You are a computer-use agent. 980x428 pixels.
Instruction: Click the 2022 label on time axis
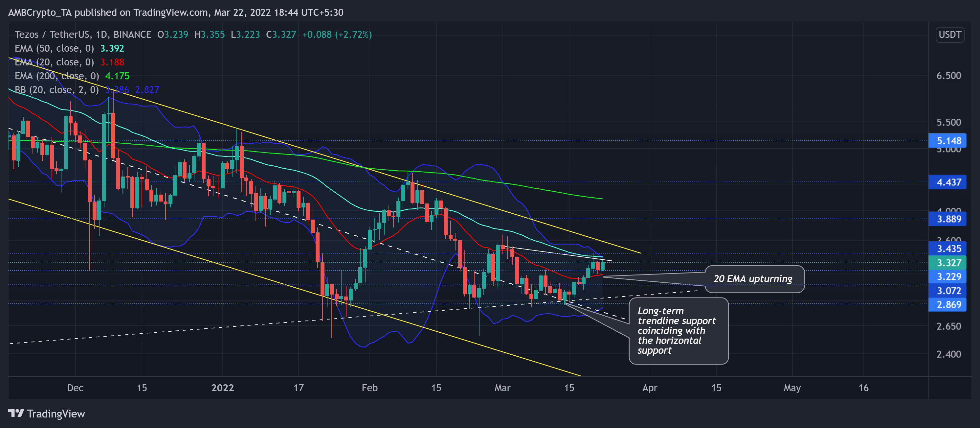[223, 388]
